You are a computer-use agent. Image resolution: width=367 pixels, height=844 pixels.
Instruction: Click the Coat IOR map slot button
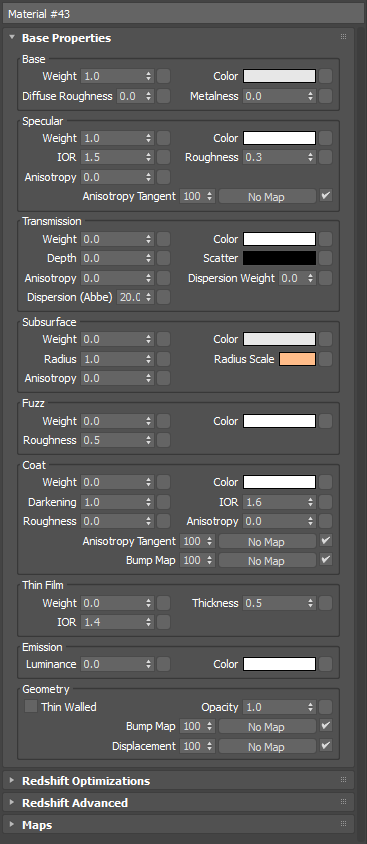(325, 502)
